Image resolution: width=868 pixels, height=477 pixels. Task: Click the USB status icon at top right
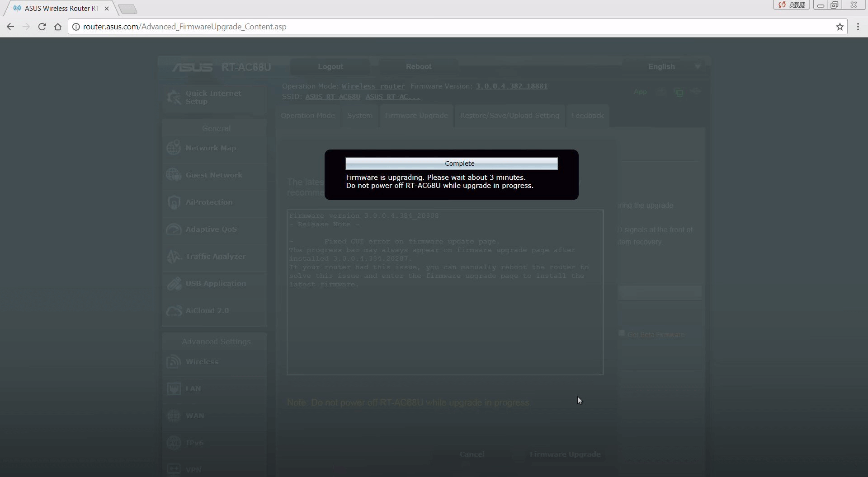(x=695, y=91)
